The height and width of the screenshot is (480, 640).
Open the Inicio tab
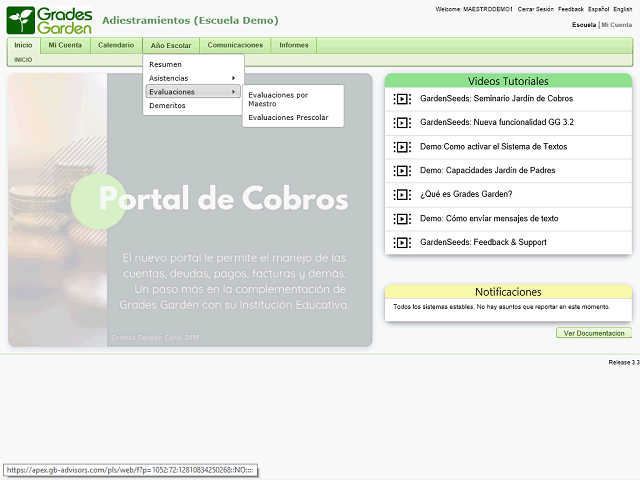pyautogui.click(x=23, y=45)
